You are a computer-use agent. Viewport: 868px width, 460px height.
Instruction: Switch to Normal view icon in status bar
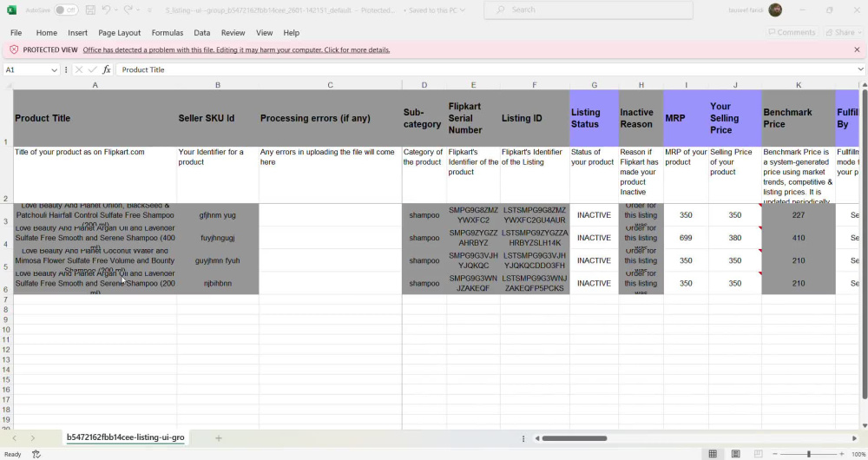click(x=713, y=454)
